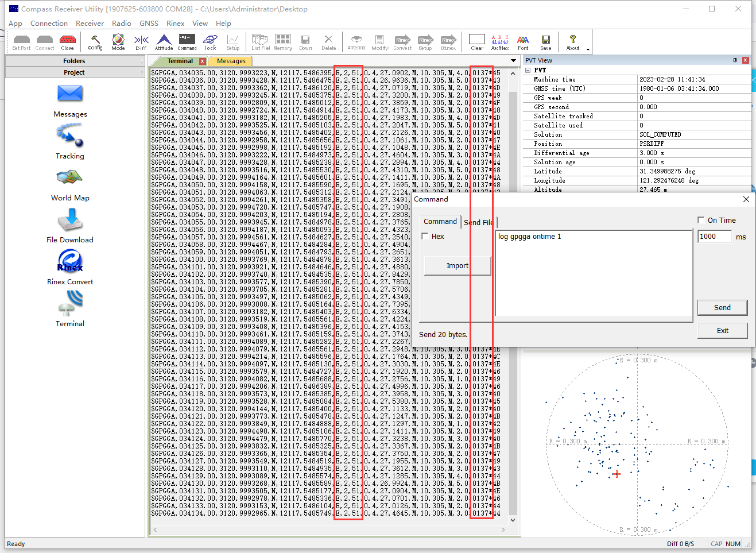756x553 pixels.
Task: Open Tracking in Project sidebar
Action: [70, 143]
